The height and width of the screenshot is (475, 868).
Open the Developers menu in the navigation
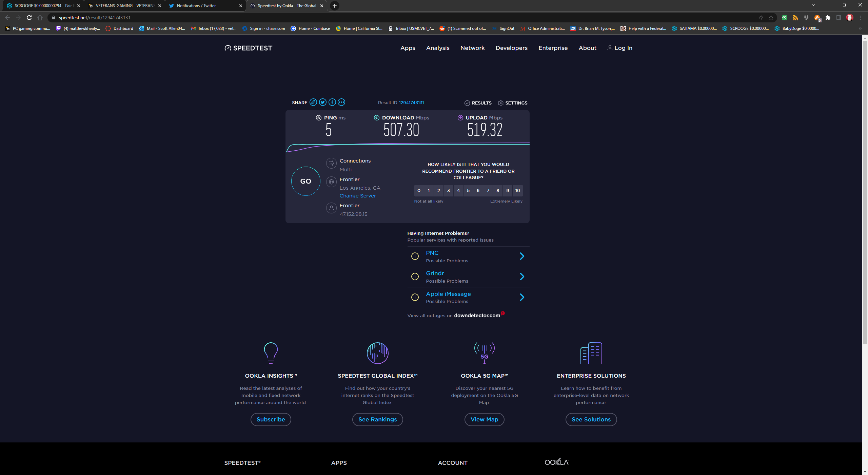[511, 48]
